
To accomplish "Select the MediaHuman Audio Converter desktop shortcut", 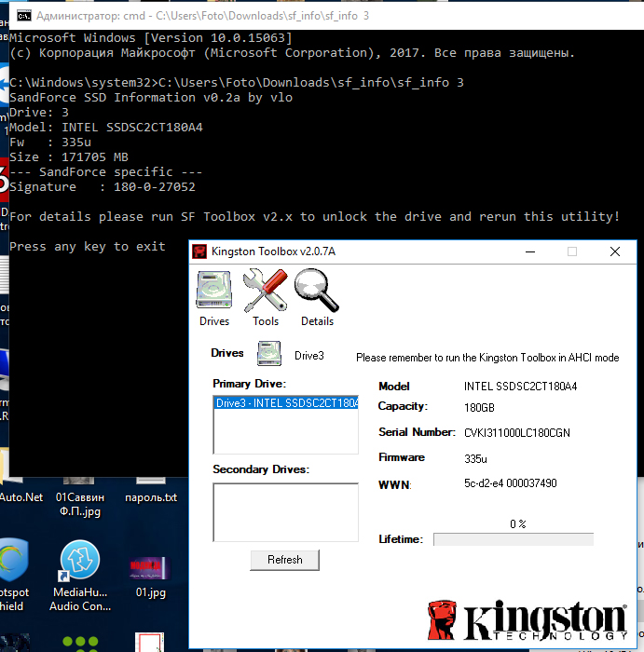I will 80,576.
